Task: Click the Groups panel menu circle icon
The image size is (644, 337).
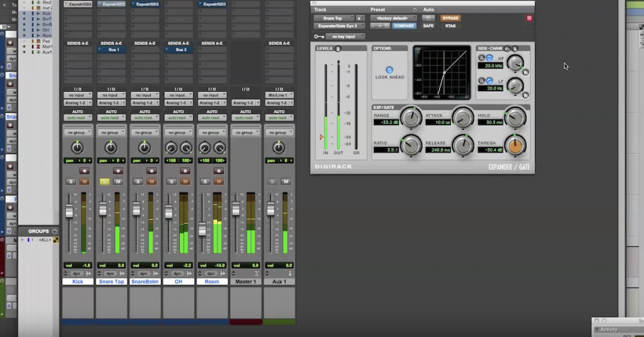Action: click(55, 231)
